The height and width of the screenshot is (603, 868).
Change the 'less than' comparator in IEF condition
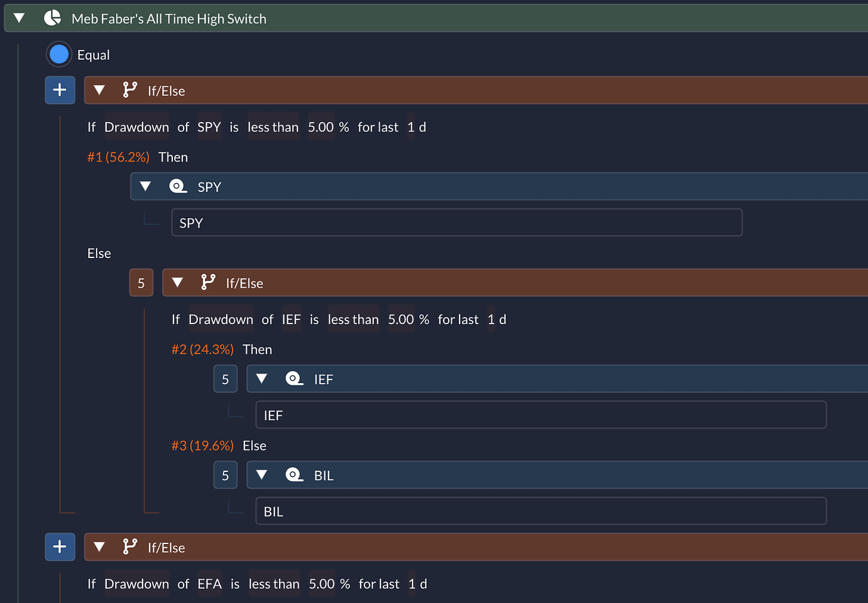(x=353, y=319)
